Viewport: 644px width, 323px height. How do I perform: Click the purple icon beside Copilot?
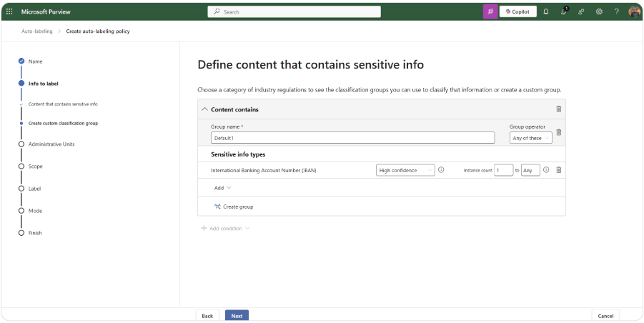[490, 11]
